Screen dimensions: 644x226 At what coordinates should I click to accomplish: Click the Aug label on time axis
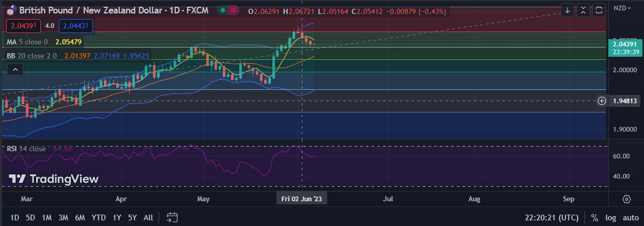(x=474, y=198)
